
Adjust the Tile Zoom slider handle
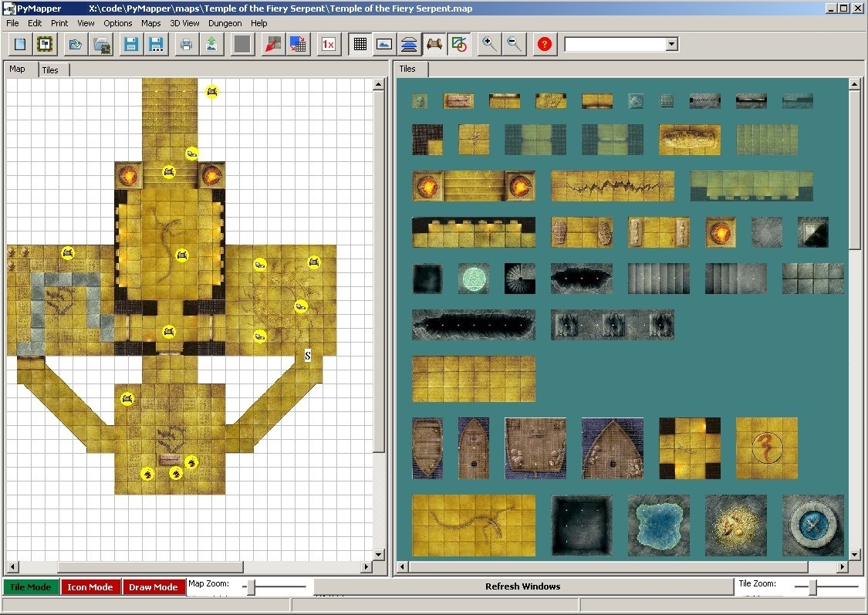[x=812, y=586]
